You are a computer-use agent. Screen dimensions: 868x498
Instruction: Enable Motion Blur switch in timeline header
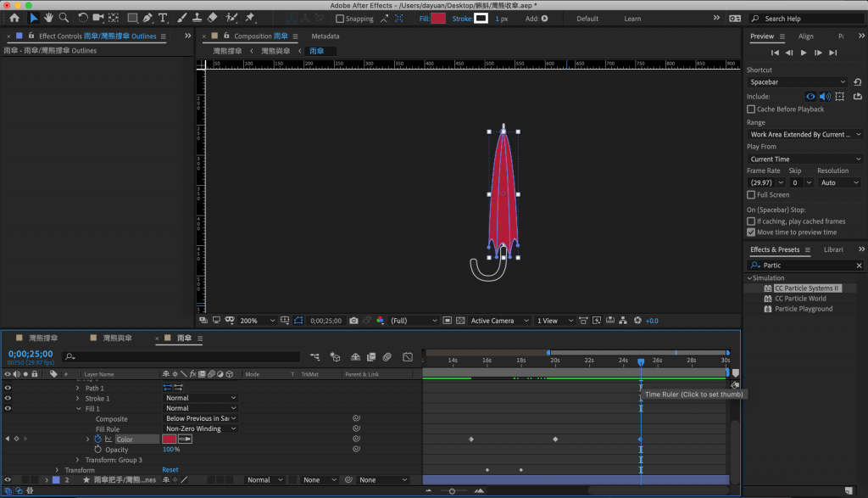(387, 357)
